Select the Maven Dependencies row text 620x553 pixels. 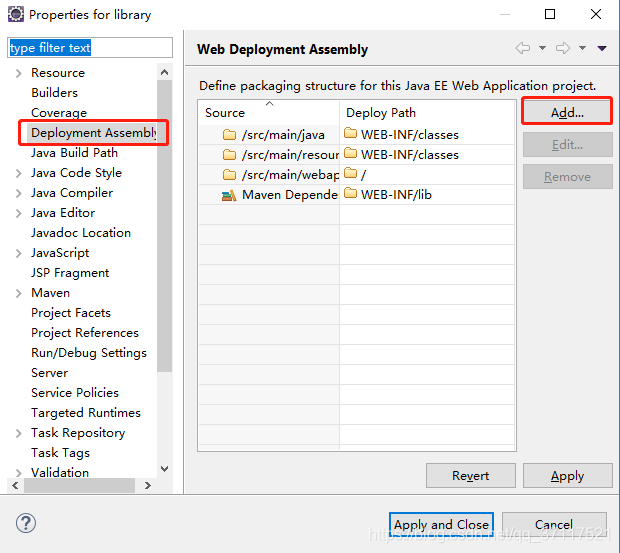(290, 195)
